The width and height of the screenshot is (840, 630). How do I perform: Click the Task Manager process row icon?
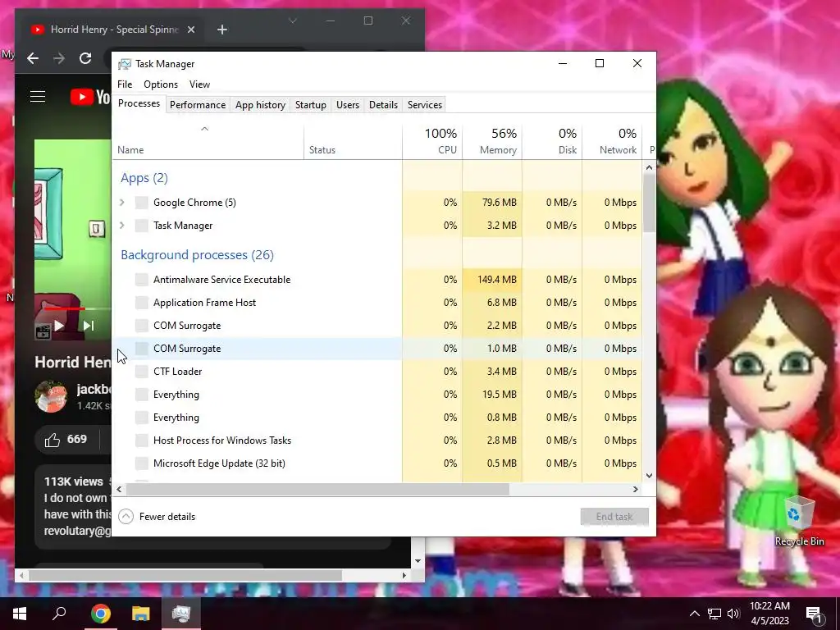point(141,226)
